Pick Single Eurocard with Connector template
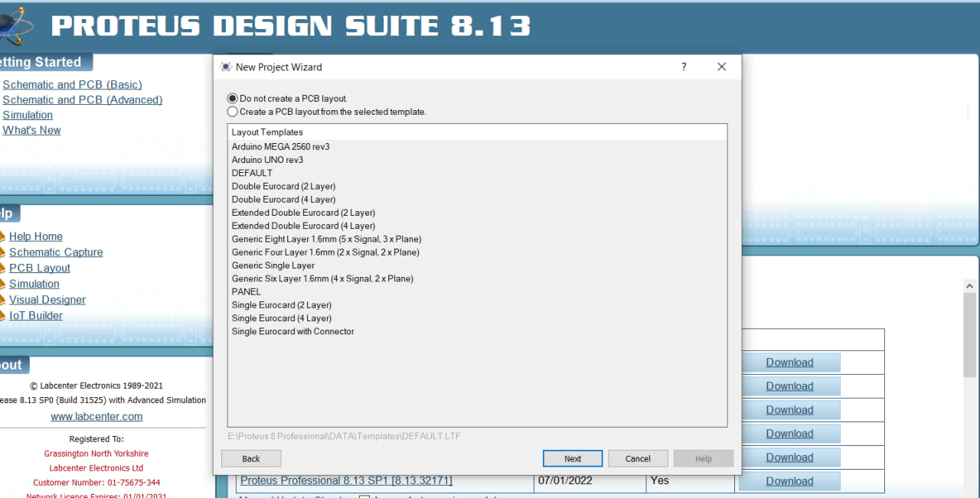The width and height of the screenshot is (980, 498). point(292,331)
